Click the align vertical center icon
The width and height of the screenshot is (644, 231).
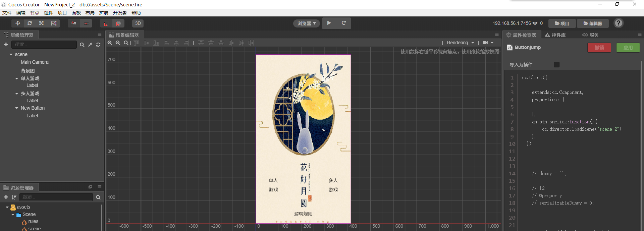146,43
